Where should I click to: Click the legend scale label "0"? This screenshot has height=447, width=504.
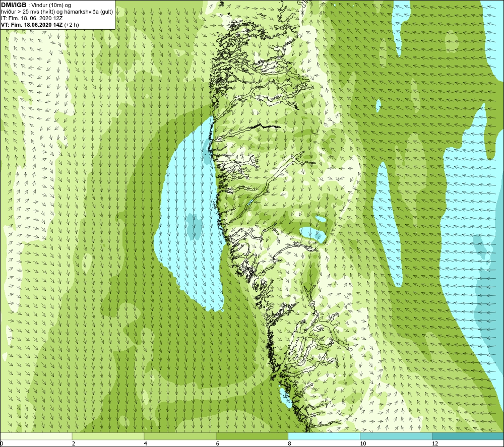[2, 444]
